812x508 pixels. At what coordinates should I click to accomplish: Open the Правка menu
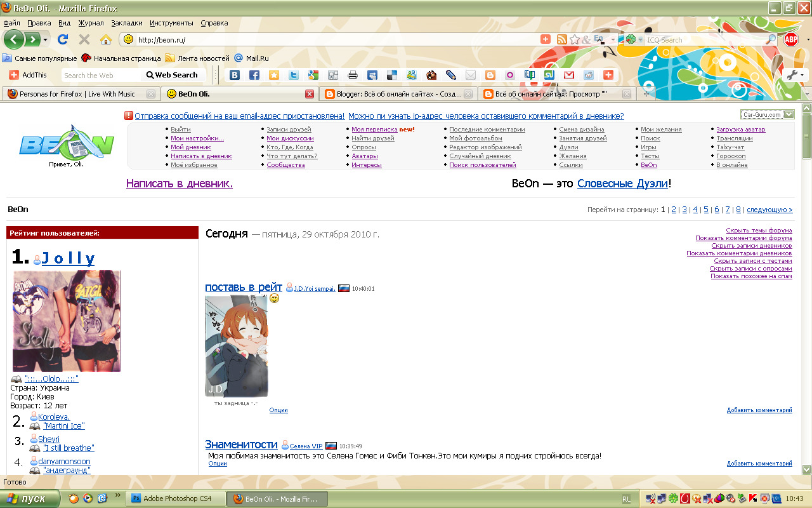coord(39,23)
